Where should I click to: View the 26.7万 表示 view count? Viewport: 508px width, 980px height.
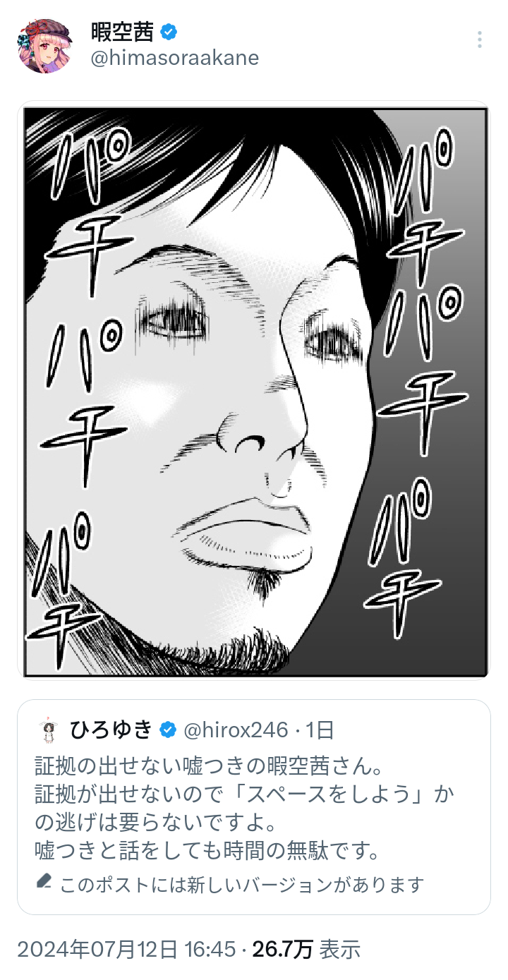[x=306, y=949]
